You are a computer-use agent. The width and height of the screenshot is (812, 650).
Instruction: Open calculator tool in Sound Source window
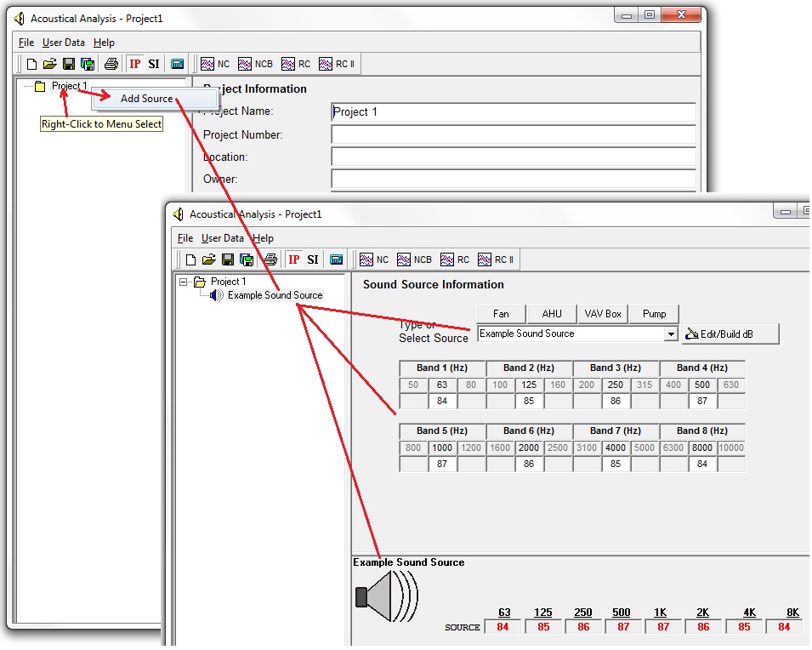[337, 259]
